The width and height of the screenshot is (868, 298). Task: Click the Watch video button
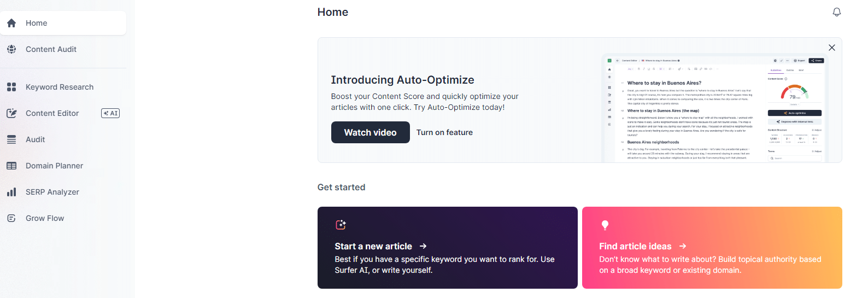(x=370, y=132)
